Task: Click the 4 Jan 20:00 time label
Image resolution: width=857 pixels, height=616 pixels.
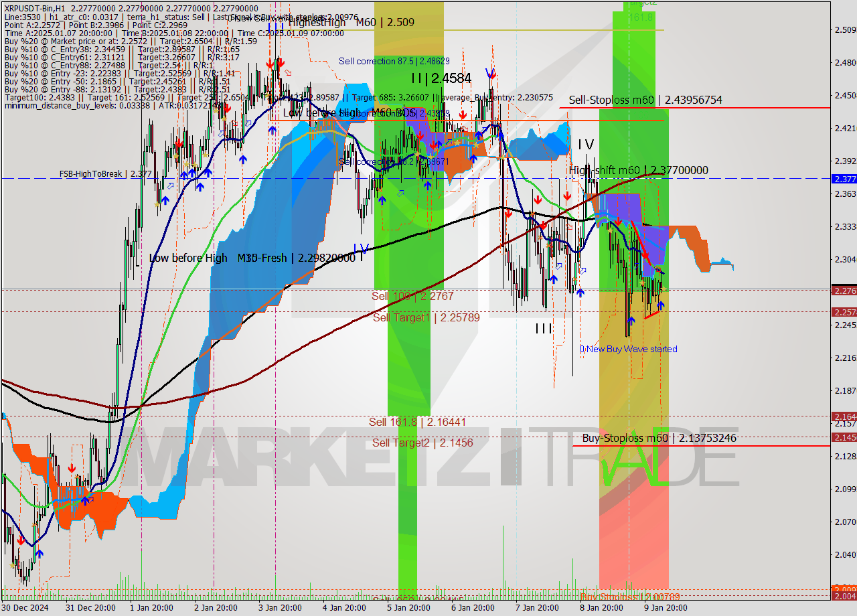Action: (344, 608)
